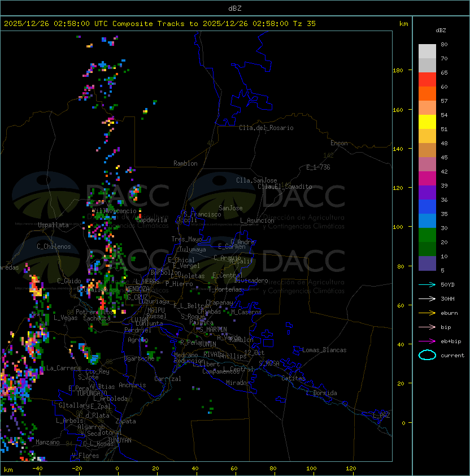Click the C_Chilenos place label
This screenshot has width=470, height=476.
(x=54, y=246)
